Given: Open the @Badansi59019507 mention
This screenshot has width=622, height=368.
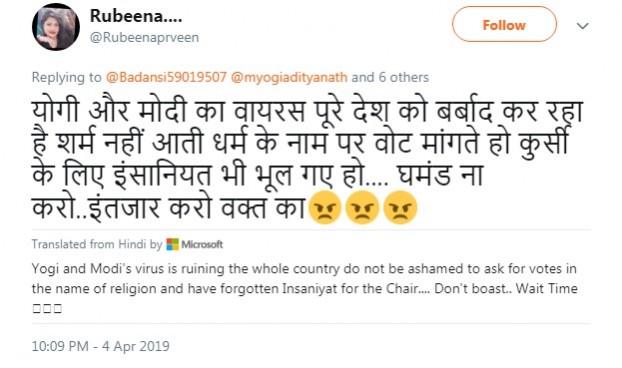Looking at the screenshot, I should [x=166, y=77].
